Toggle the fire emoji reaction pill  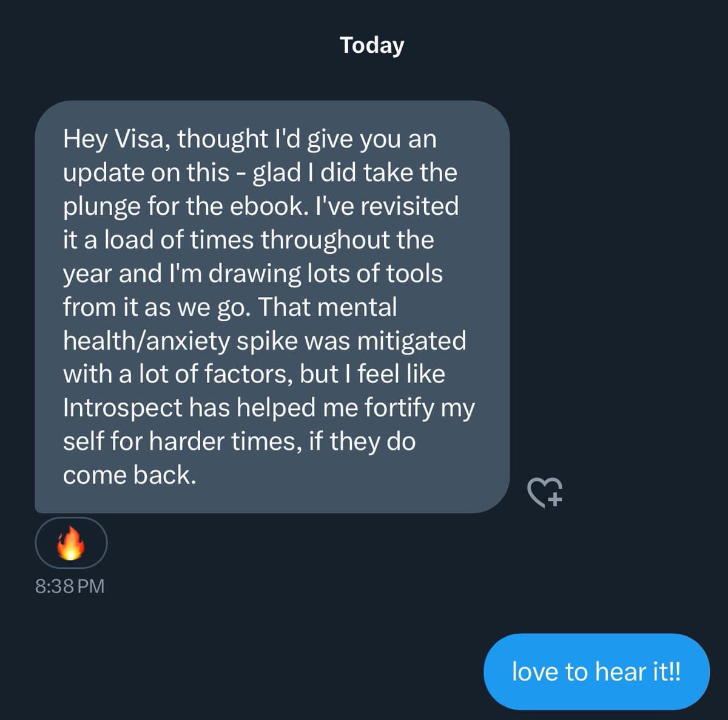click(x=71, y=543)
